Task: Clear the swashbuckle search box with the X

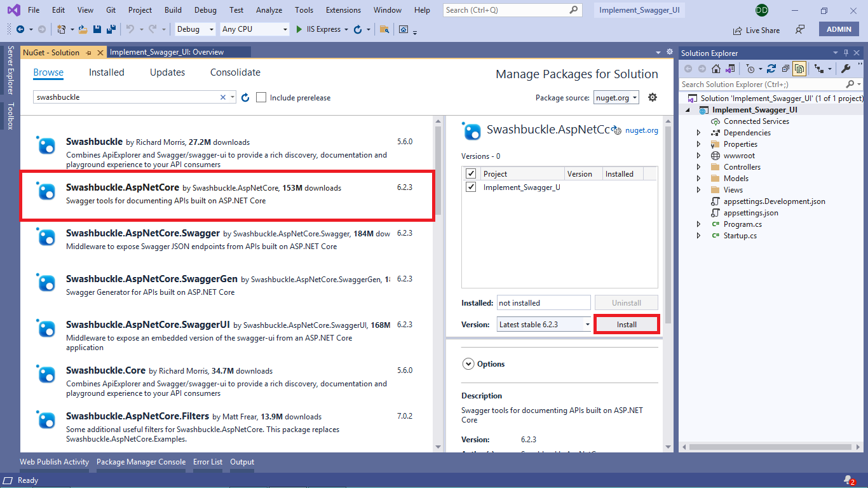Action: [x=222, y=97]
